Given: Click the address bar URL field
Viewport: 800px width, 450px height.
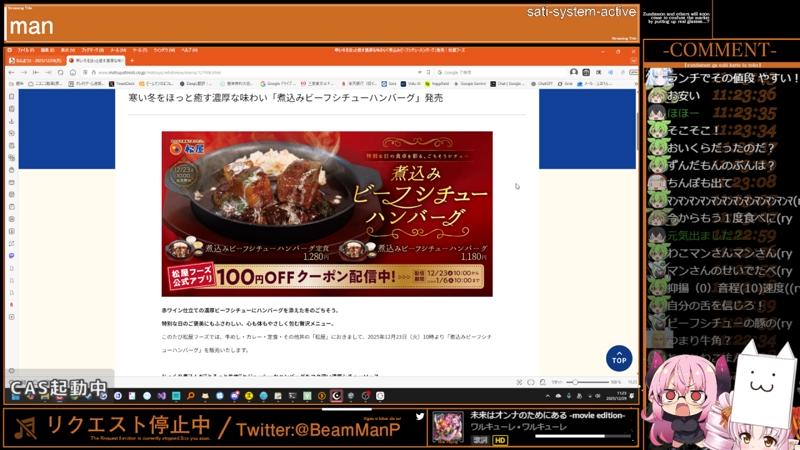Looking at the screenshot, I should 255,72.
